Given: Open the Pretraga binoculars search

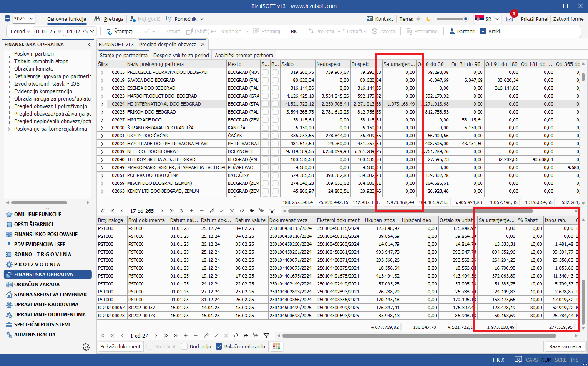Looking at the screenshot, I should (x=109, y=19).
